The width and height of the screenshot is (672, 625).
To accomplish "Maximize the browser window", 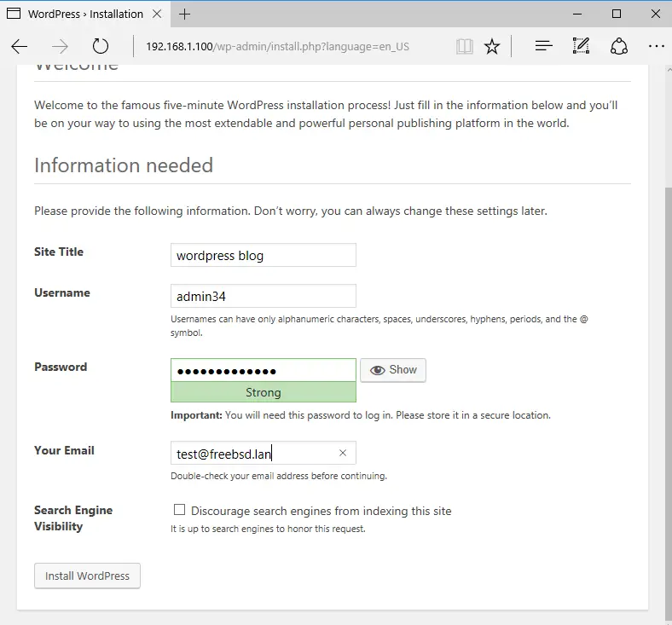I will tap(617, 14).
